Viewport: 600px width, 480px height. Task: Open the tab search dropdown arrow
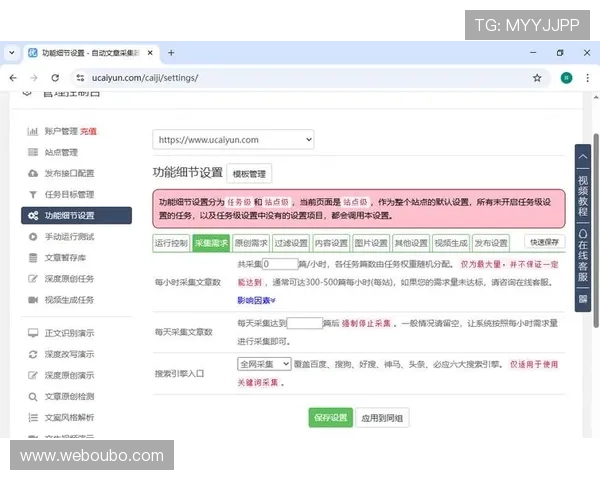coord(12,53)
